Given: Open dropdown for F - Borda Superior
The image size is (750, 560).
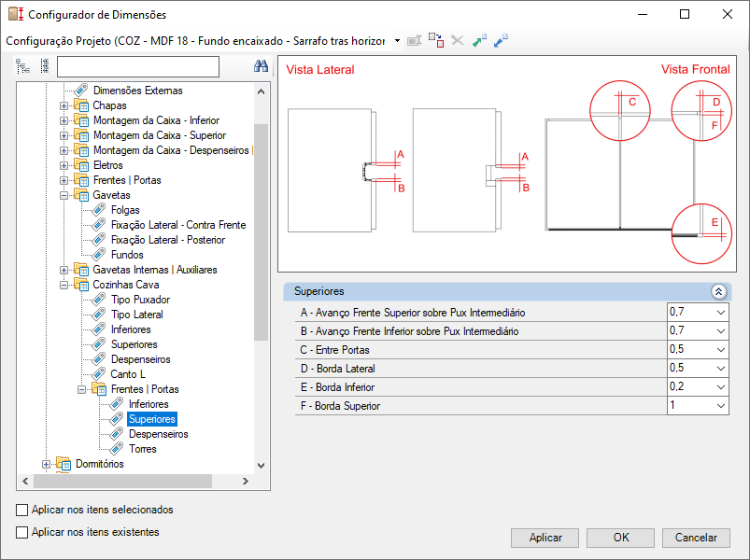Looking at the screenshot, I should coord(720,406).
